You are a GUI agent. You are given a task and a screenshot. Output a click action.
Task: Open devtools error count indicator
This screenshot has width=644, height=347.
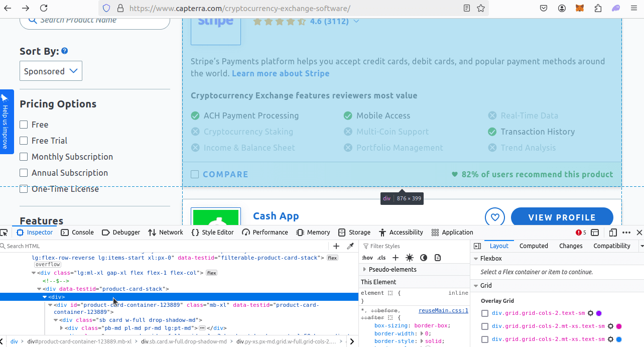click(x=581, y=233)
